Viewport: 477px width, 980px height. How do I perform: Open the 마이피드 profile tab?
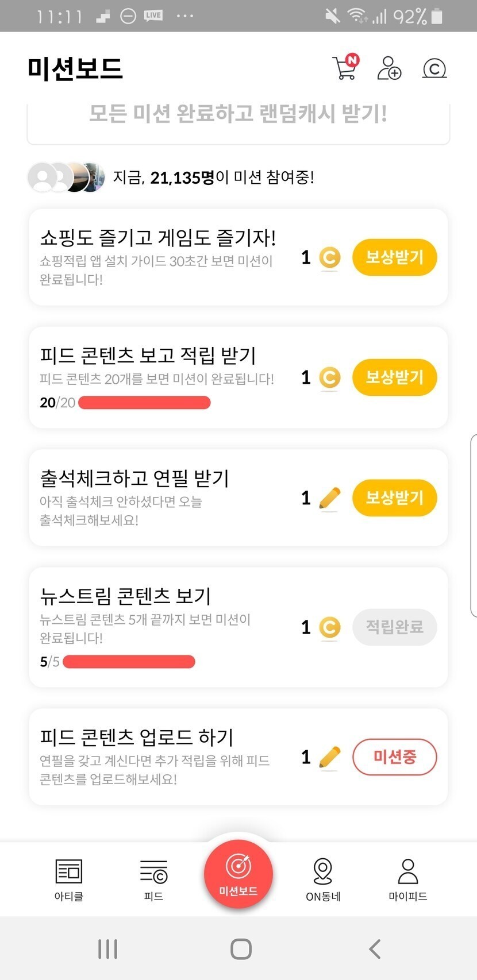(x=407, y=879)
